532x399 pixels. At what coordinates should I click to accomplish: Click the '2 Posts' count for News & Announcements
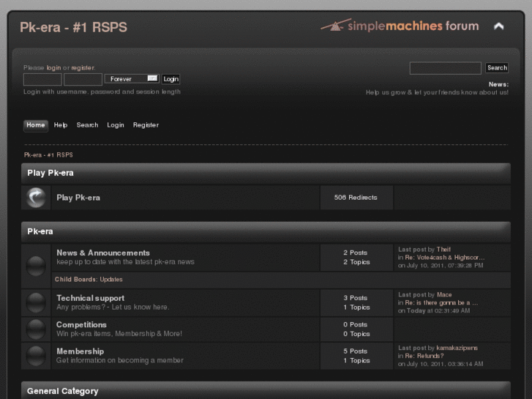click(355, 253)
